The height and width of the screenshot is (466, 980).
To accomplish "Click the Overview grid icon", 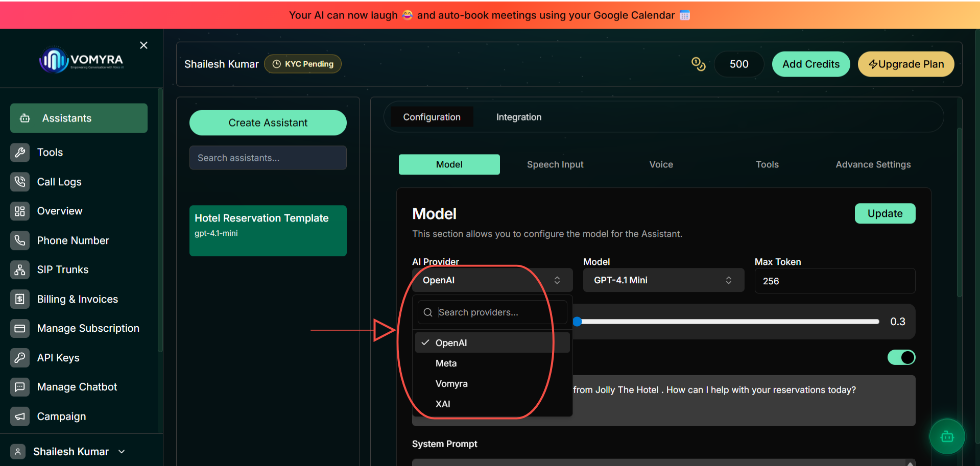I will tap(20, 211).
